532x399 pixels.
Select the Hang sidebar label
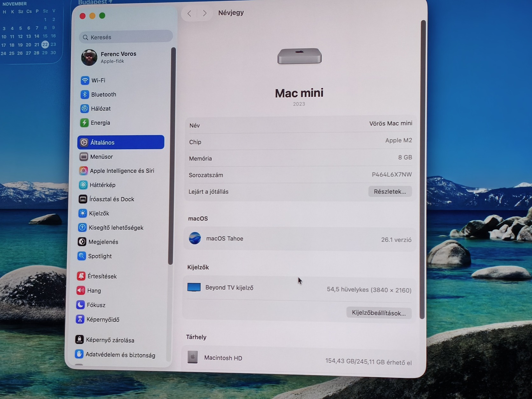point(94,290)
